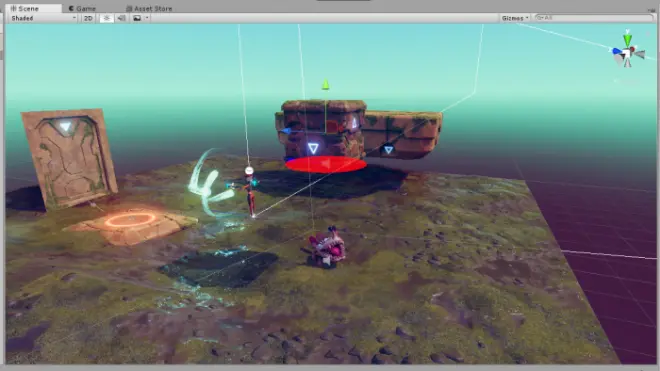The width and height of the screenshot is (660, 371).
Task: Open the Shaded draw mode dropdown
Action: tap(43, 18)
